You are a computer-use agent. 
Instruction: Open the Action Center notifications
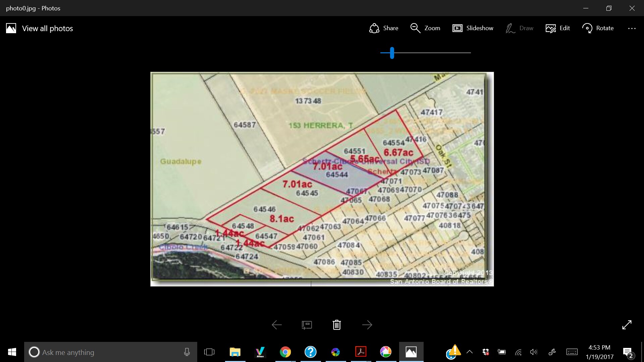coord(627,352)
